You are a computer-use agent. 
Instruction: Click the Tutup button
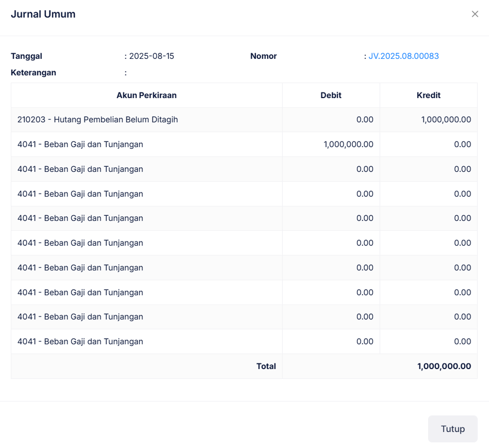(452, 429)
